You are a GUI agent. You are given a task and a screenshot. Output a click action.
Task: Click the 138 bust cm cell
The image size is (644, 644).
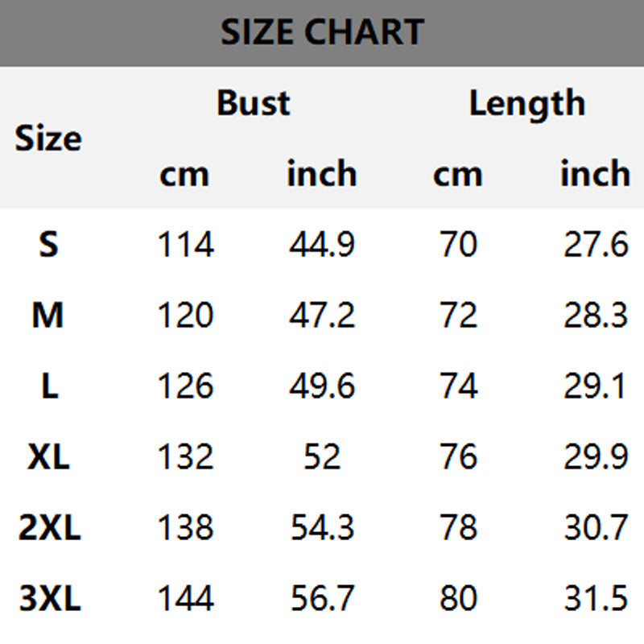pyautogui.click(x=186, y=527)
